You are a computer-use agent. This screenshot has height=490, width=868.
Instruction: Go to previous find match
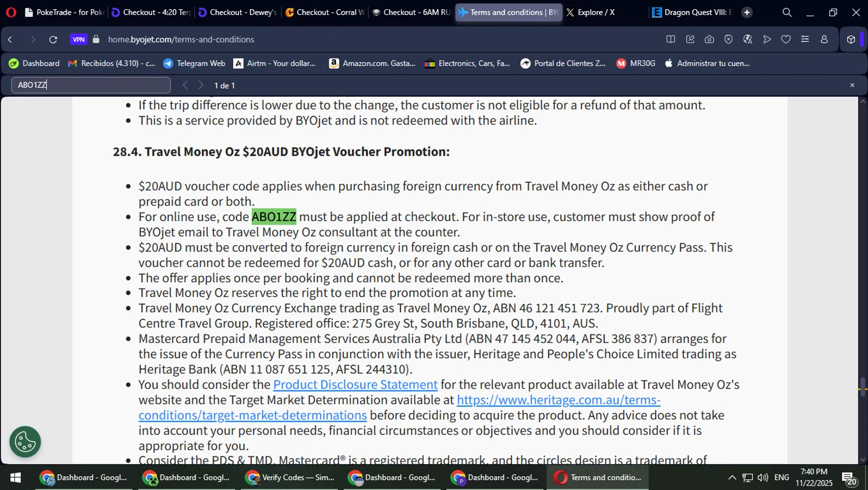tap(185, 85)
